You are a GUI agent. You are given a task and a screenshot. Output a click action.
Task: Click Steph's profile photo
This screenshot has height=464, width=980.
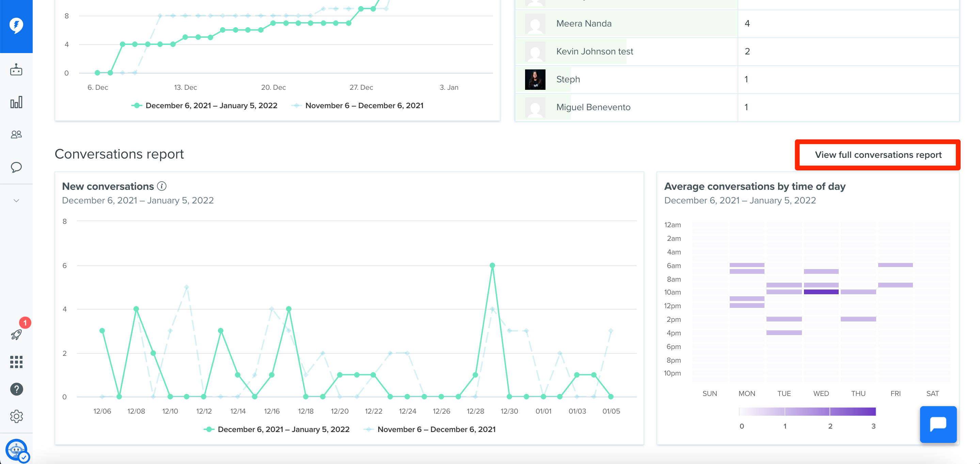[x=535, y=79]
